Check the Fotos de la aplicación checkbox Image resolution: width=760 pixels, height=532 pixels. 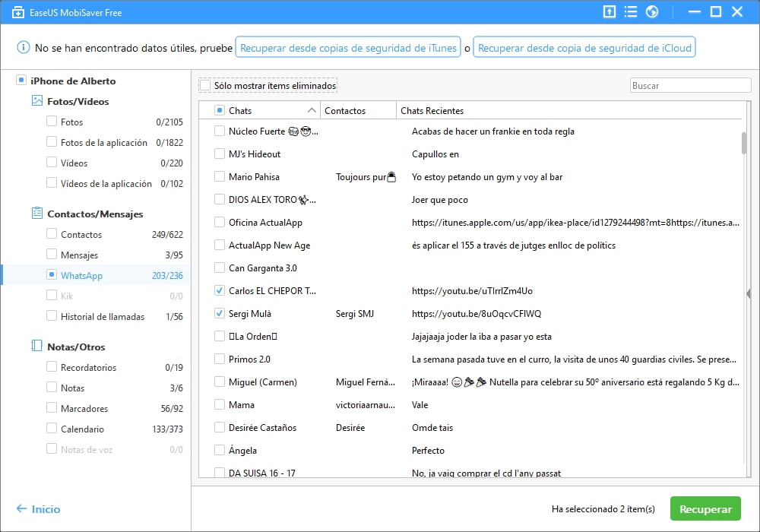(52, 141)
